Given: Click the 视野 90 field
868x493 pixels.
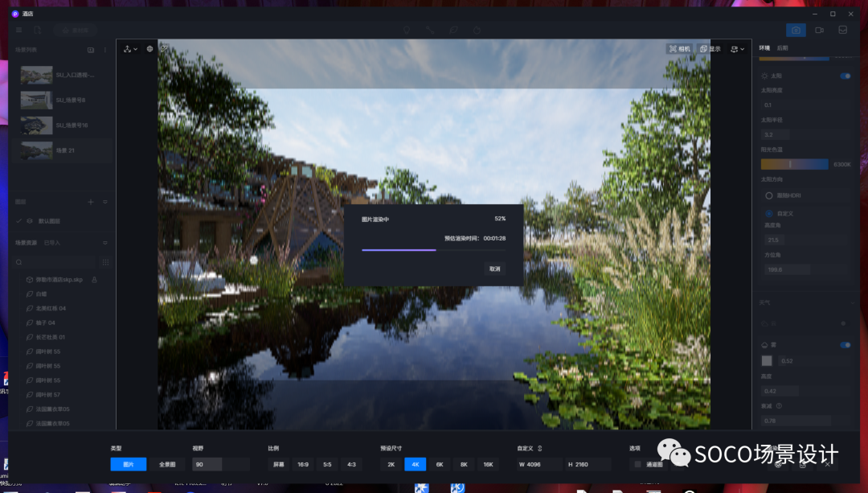Looking at the screenshot, I should pos(221,464).
